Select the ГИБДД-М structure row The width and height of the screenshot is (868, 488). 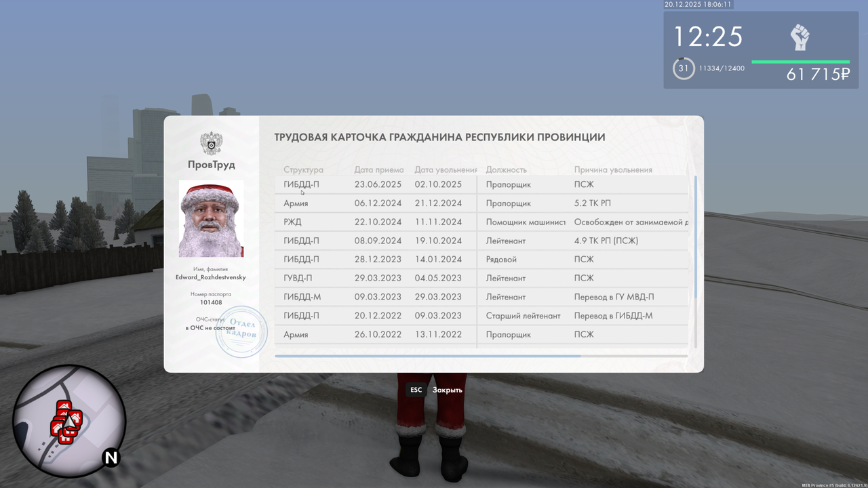(481, 297)
